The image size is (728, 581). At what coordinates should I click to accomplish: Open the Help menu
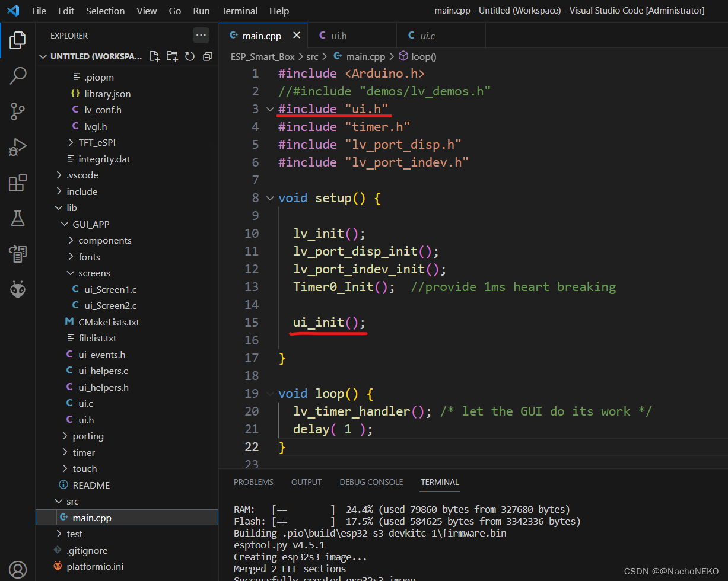tap(279, 11)
